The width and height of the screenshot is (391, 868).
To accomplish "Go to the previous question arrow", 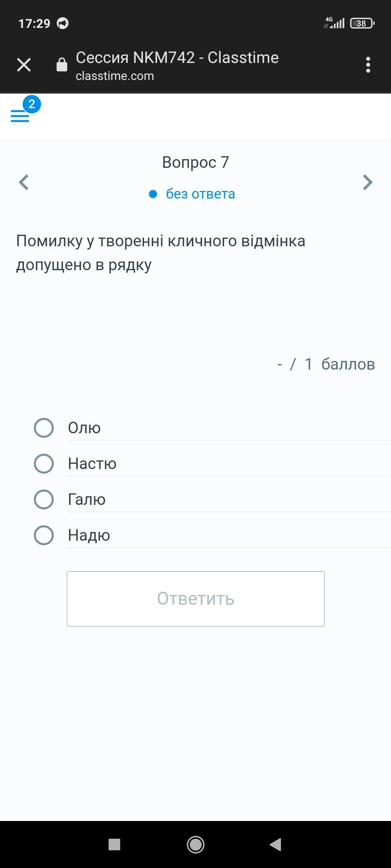I will (x=24, y=182).
